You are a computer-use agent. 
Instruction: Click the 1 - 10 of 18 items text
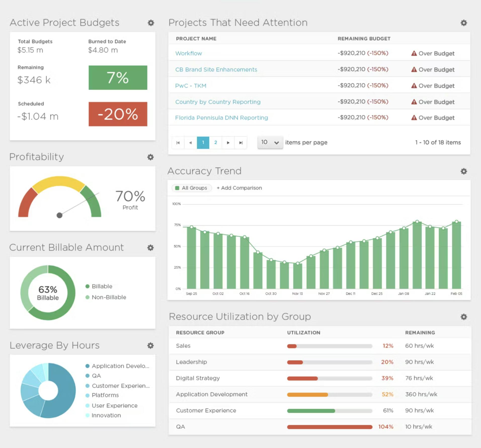pyautogui.click(x=438, y=142)
